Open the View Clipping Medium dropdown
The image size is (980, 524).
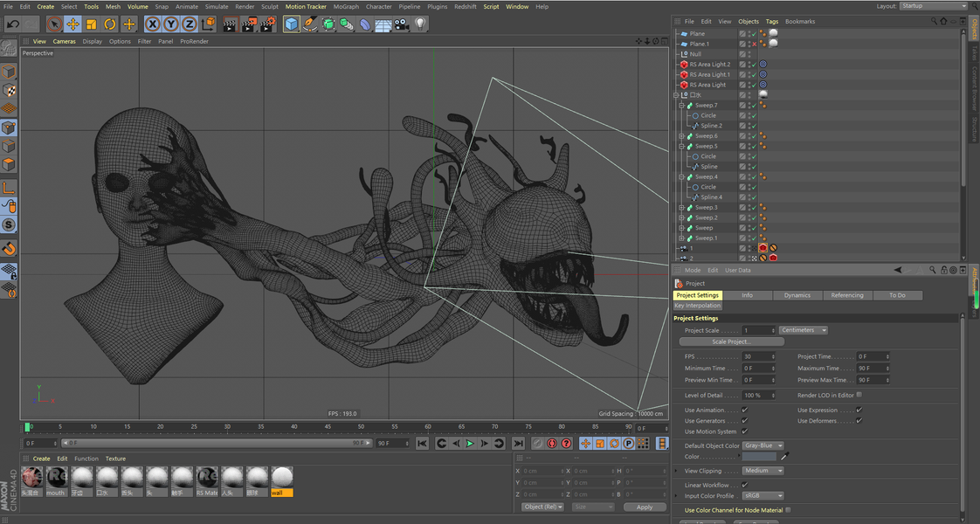coord(763,471)
